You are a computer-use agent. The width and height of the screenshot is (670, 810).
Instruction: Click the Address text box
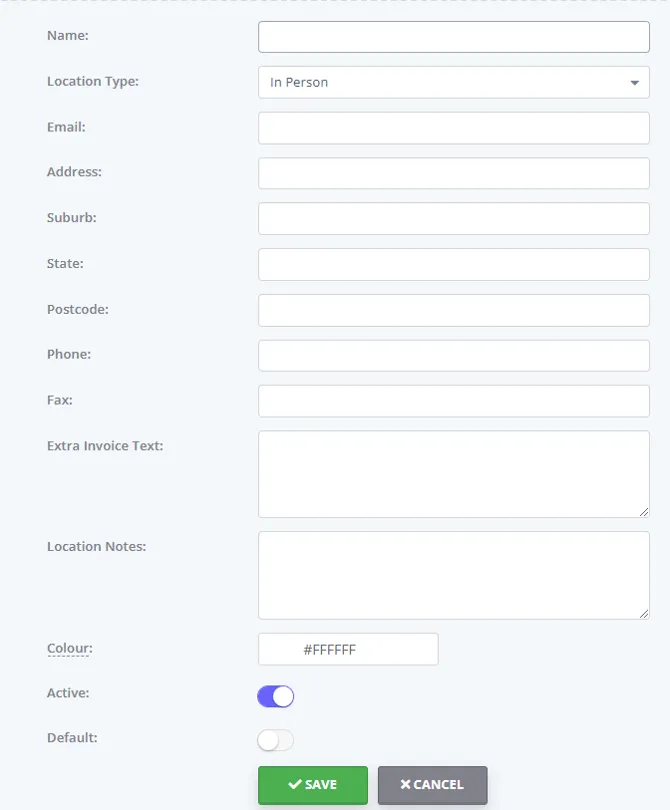pos(454,173)
